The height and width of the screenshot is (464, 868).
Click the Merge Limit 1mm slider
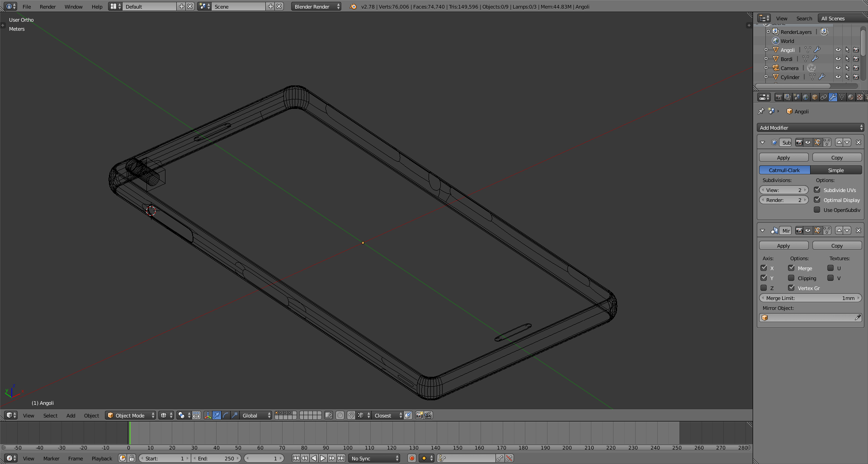811,298
